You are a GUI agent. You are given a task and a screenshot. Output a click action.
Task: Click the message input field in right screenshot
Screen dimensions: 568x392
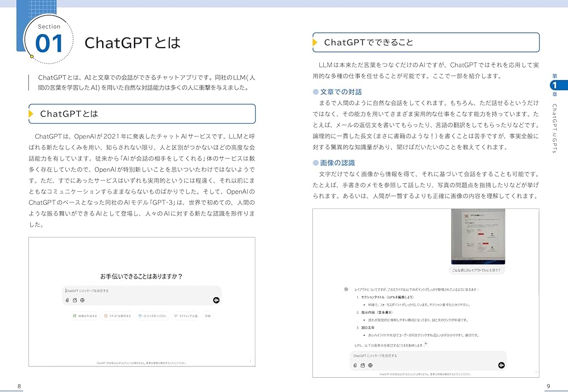click(398, 355)
